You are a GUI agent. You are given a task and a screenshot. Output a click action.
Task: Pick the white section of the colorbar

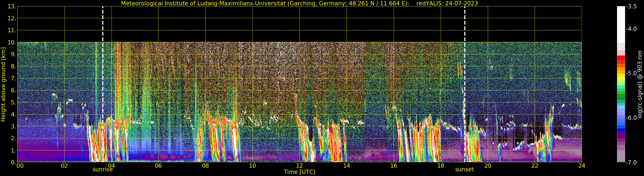pyautogui.click(x=621, y=25)
